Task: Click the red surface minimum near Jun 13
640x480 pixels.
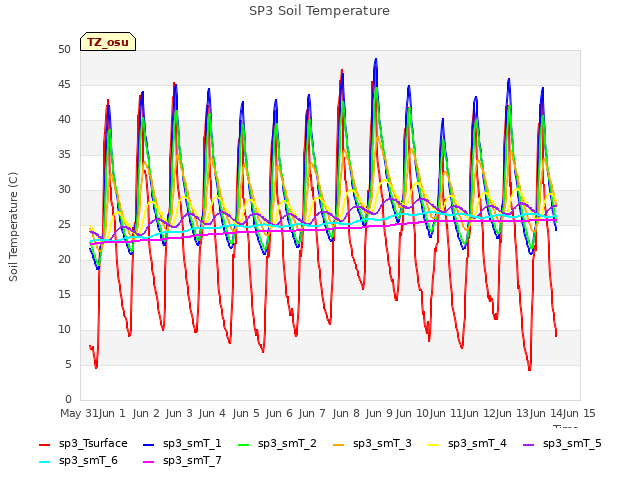Action: coord(529,369)
